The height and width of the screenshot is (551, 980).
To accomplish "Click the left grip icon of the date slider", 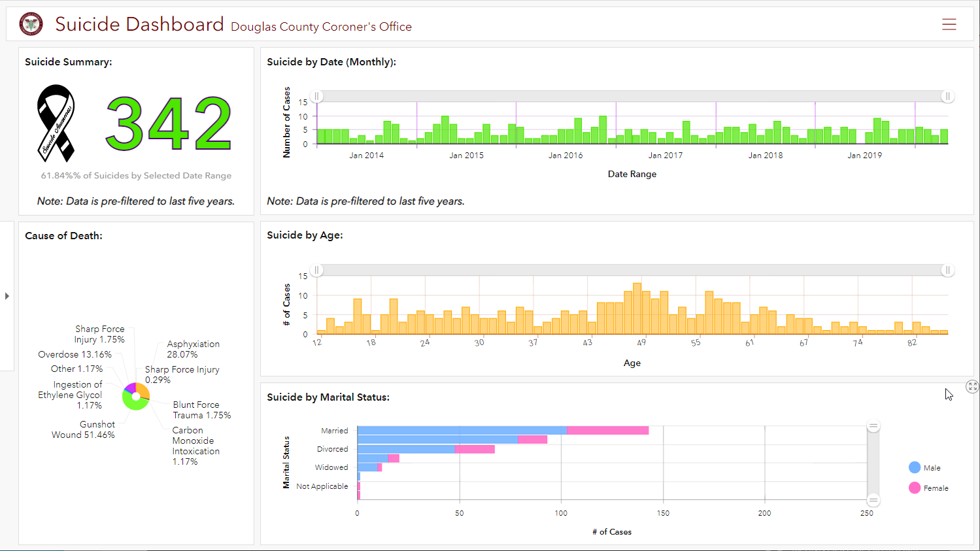I will (316, 96).
